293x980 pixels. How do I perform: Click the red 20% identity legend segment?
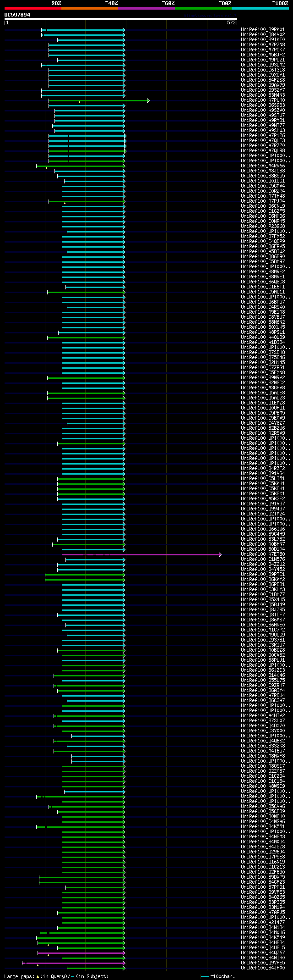coord(33,8)
